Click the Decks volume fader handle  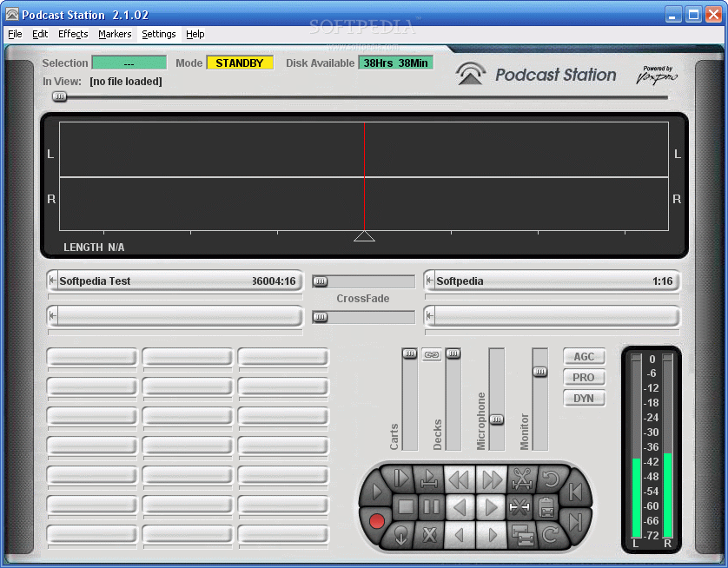(x=453, y=354)
